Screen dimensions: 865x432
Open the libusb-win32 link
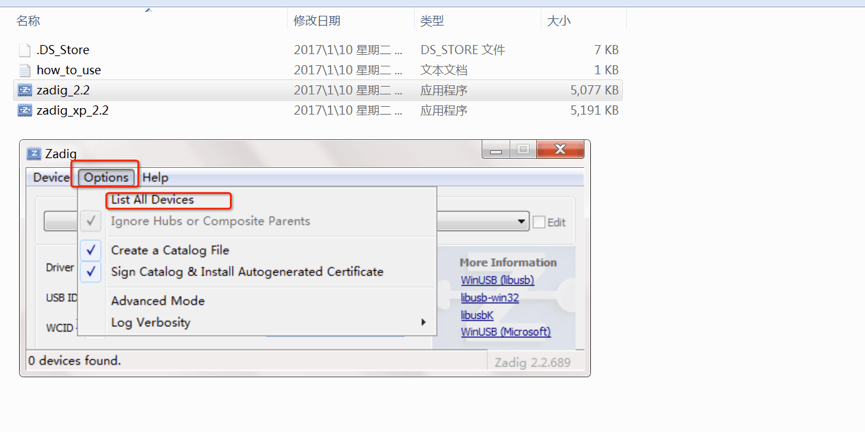[490, 298]
